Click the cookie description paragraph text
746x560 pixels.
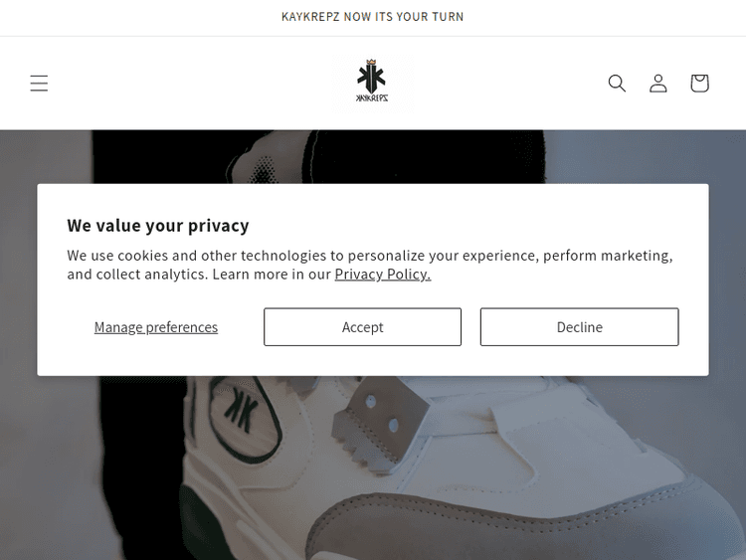(x=369, y=257)
